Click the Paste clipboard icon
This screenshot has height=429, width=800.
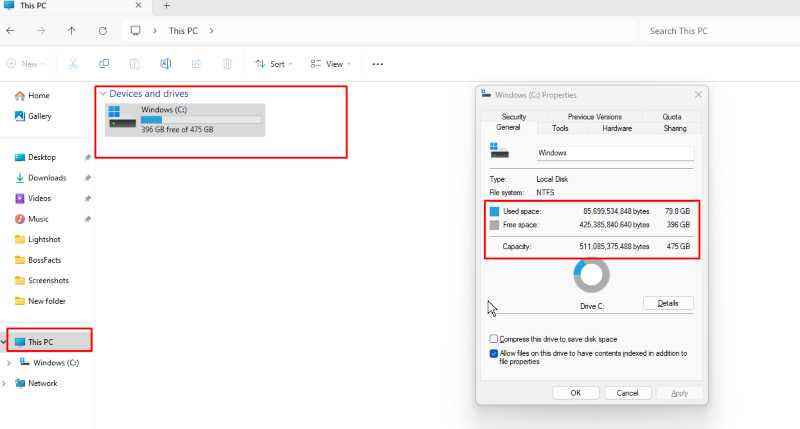135,64
